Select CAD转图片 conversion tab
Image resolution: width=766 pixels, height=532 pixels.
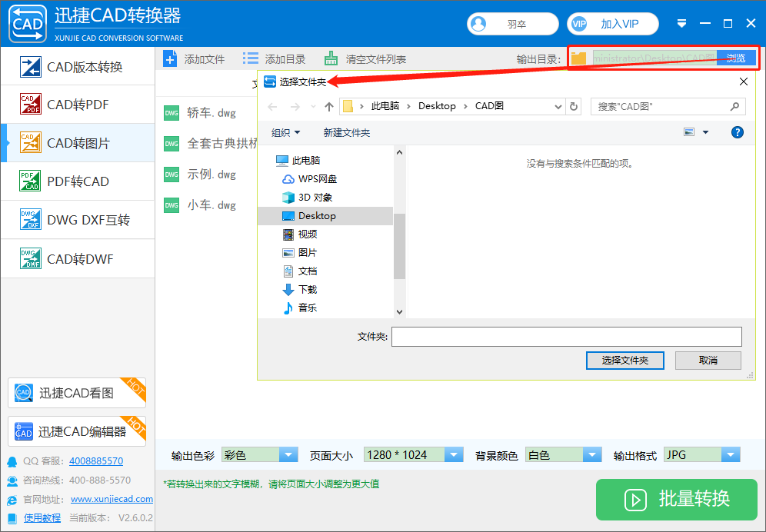(x=78, y=143)
